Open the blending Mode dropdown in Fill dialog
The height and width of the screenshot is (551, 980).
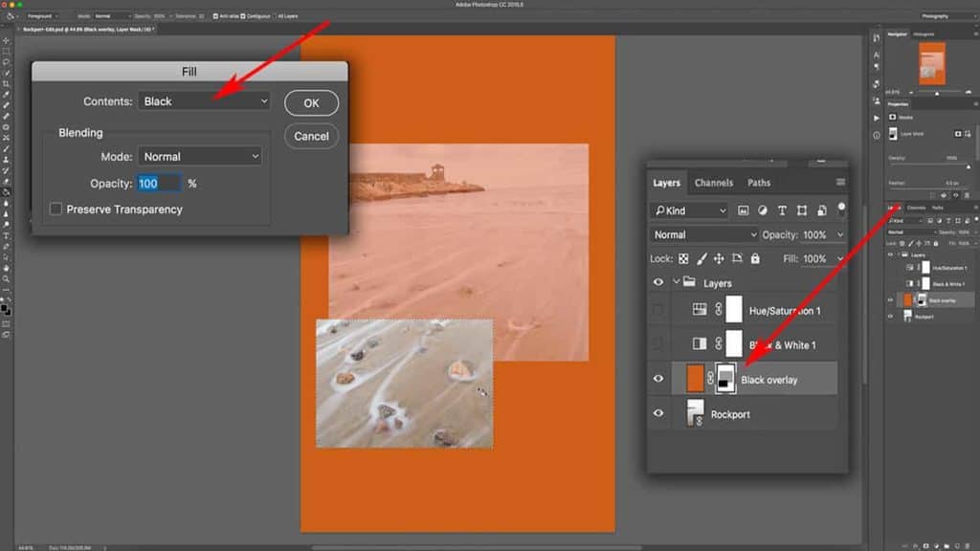click(199, 155)
